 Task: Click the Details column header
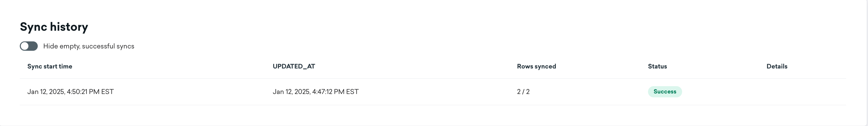pos(777,66)
